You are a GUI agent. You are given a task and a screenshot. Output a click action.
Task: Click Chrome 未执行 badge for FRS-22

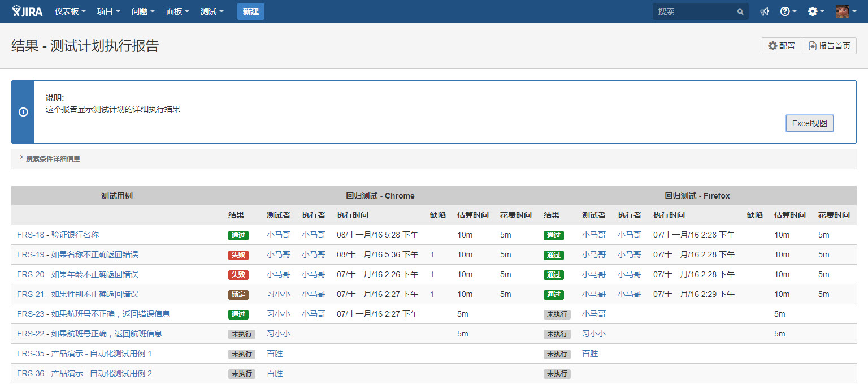[242, 334]
